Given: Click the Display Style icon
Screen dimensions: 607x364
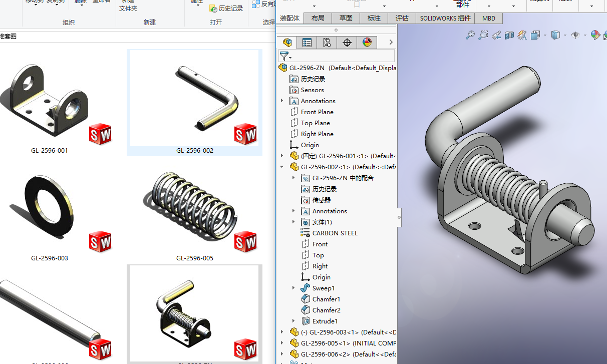Looking at the screenshot, I should point(555,35).
